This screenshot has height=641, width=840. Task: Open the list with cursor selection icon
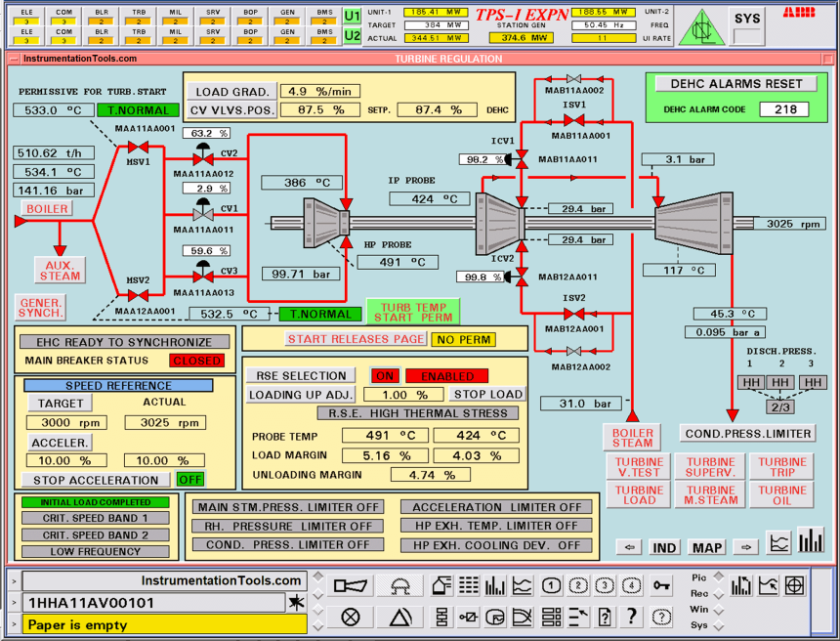[578, 617]
